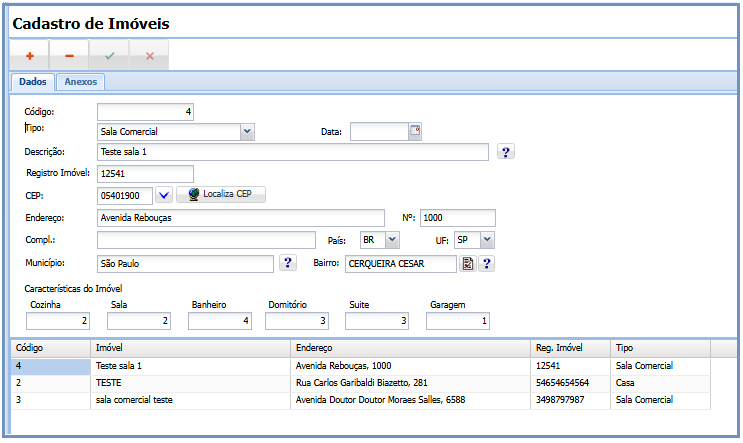
Task: Click the Endereço input field
Action: (240, 218)
